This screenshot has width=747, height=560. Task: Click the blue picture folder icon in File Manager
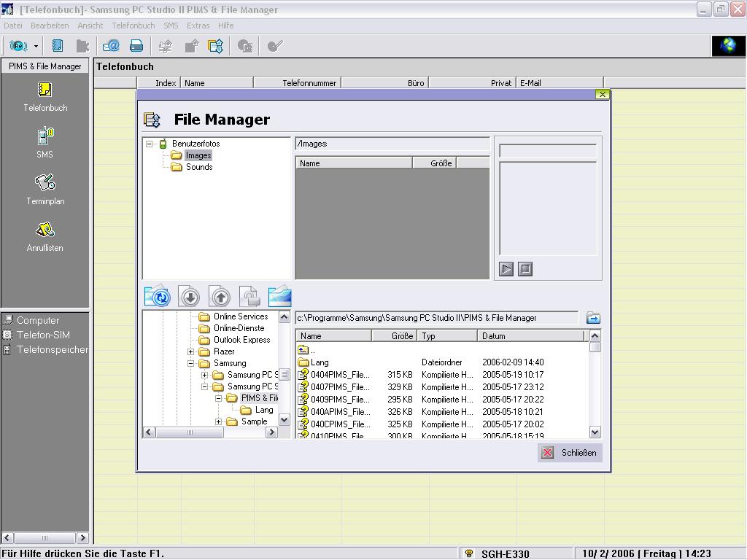tap(279, 296)
